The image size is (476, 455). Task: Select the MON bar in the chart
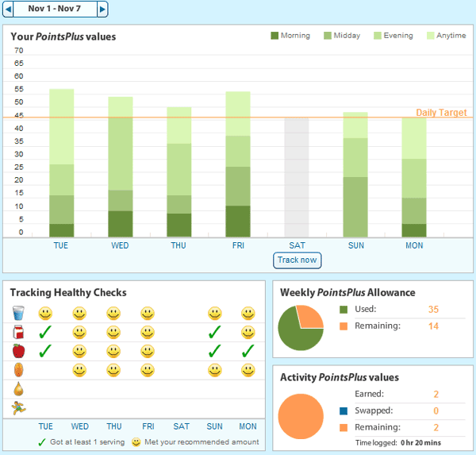414,177
